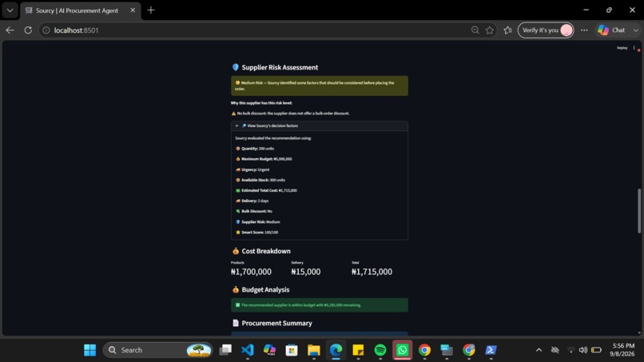Show hidden system tray icons

click(539, 350)
